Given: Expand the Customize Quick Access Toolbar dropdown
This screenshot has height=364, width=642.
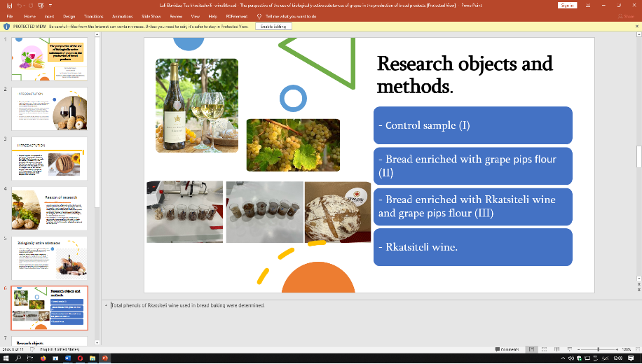Looking at the screenshot, I should (51, 5).
